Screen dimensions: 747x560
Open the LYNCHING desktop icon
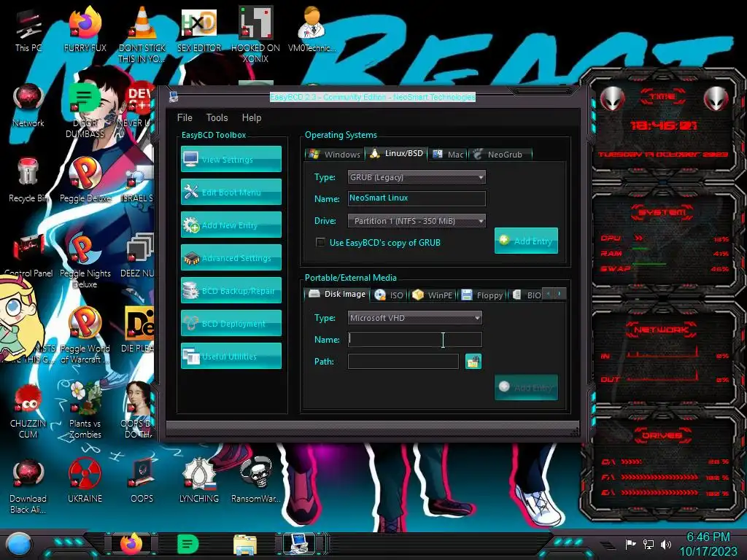click(x=199, y=481)
